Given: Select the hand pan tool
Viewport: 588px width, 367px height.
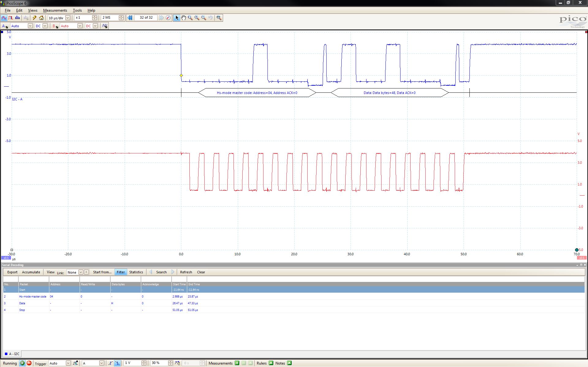Looking at the screenshot, I should coord(184,18).
